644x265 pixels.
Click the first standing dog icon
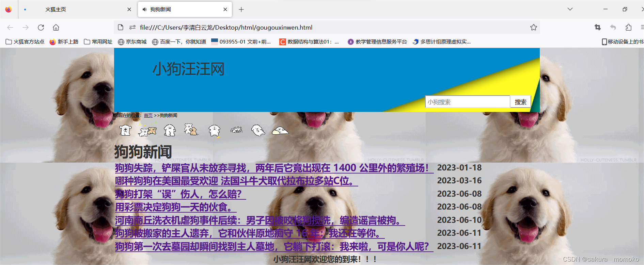point(125,130)
